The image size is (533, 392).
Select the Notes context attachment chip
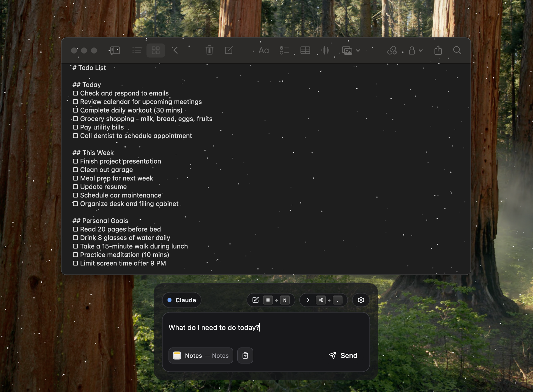(201, 355)
